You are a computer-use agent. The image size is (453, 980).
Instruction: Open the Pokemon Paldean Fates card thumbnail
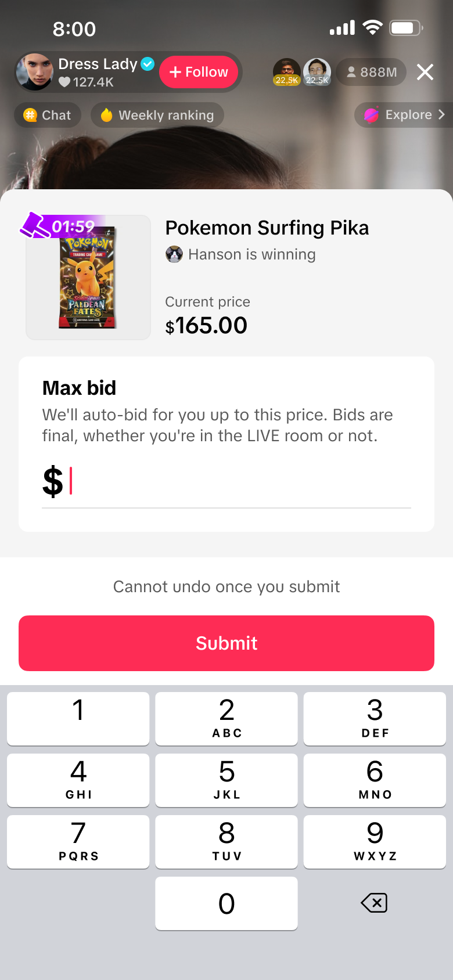(88, 279)
